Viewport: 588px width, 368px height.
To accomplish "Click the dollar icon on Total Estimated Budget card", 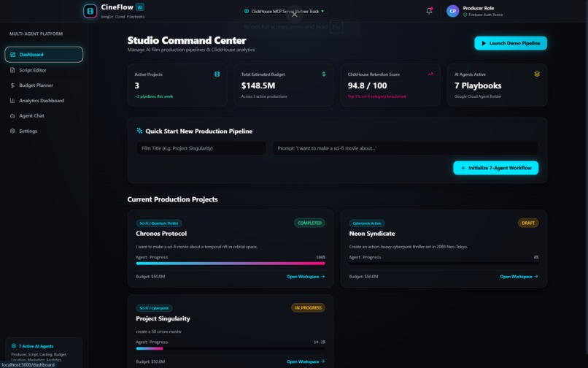I will coord(324,74).
